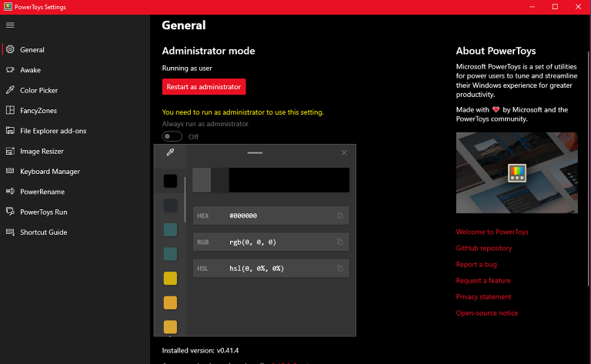Image resolution: width=591 pixels, height=364 pixels.
Task: Click the RGB value rgb(0, 0, 0)
Action: (x=252, y=242)
